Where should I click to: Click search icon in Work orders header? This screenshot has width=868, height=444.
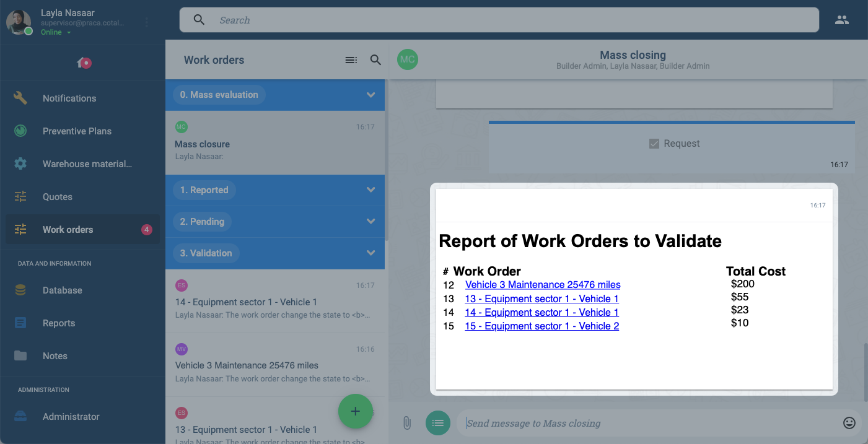[375, 60]
